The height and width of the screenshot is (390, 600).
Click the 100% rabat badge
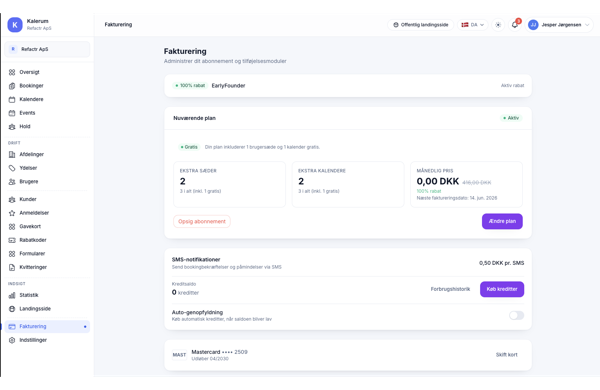(x=190, y=86)
